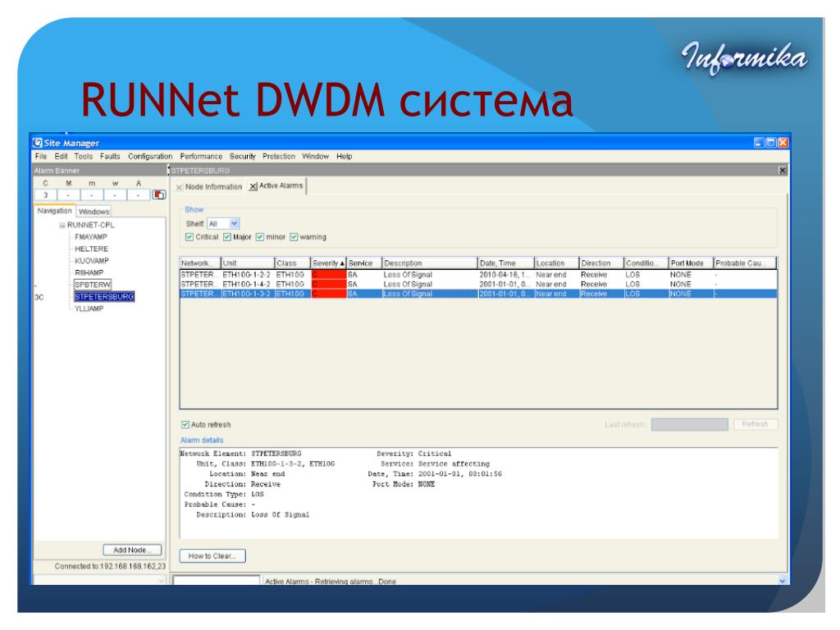Click the Last refresh field
The width and height of the screenshot is (840, 630).
tap(689, 425)
